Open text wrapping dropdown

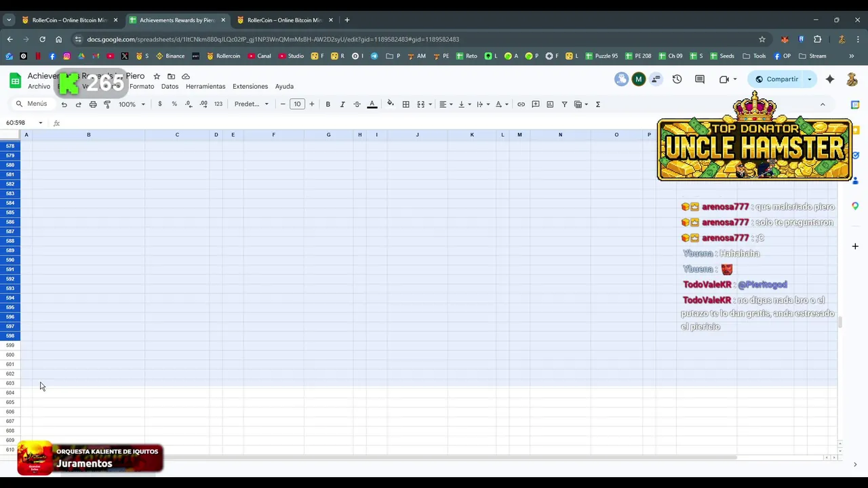coord(483,104)
